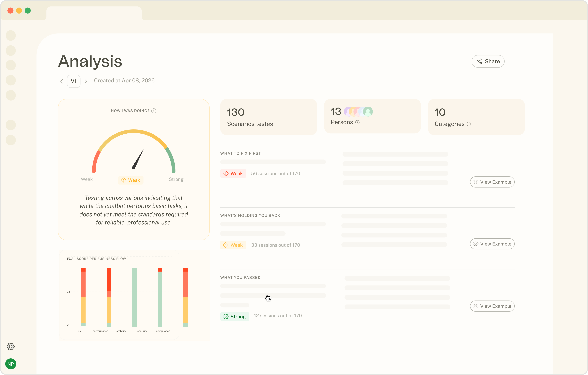Click the ux bar in chart
This screenshot has width=588, height=375.
coord(83,297)
